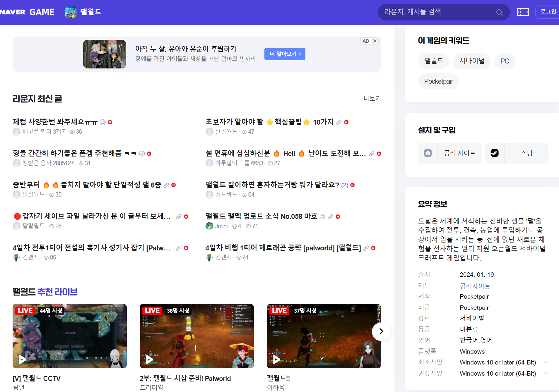Open the [V] 팰월드 CCTV stream title
Image resolution: width=559 pixels, height=392 pixels.
coord(37,378)
